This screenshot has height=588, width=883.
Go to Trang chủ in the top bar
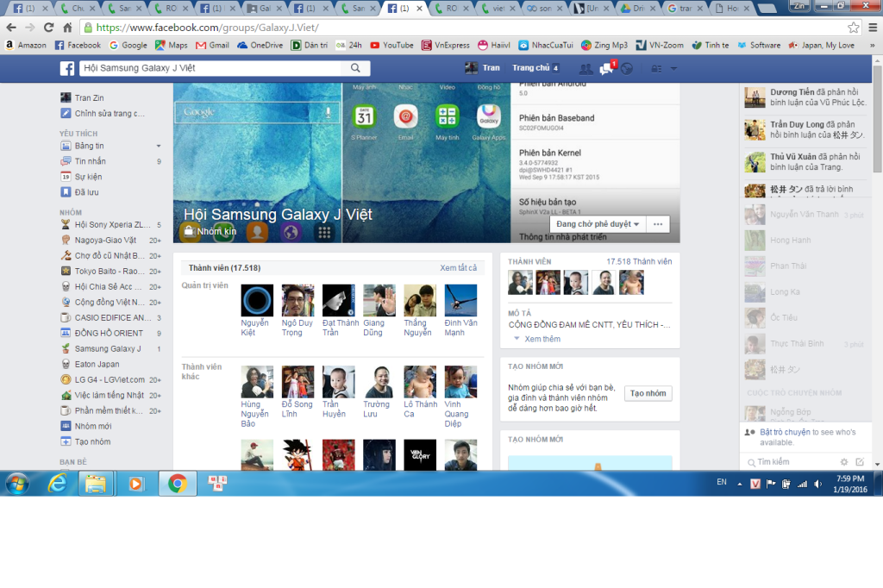tap(530, 68)
